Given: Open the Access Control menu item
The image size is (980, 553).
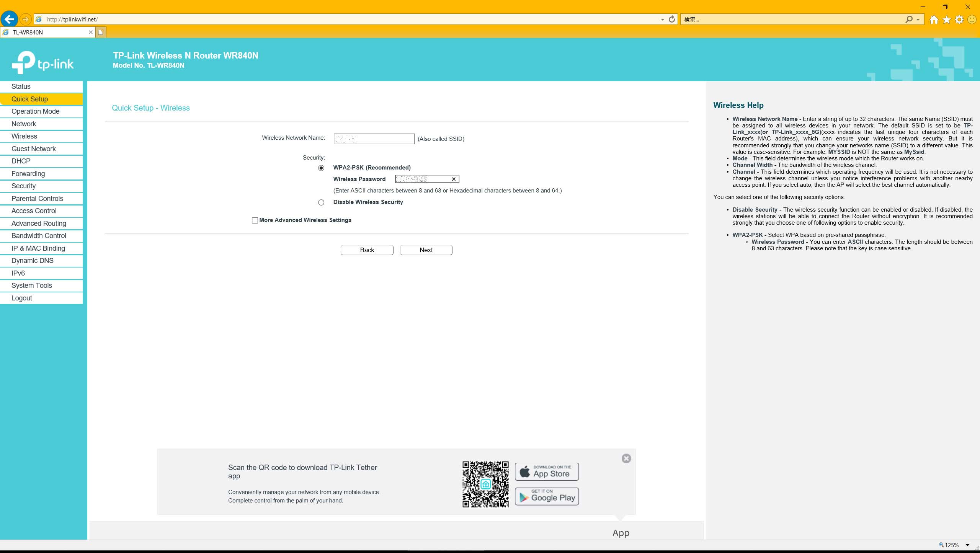Looking at the screenshot, I should [41, 211].
